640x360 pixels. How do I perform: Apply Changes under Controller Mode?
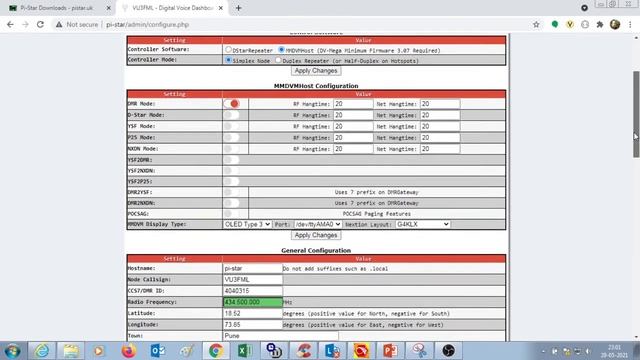click(x=316, y=71)
